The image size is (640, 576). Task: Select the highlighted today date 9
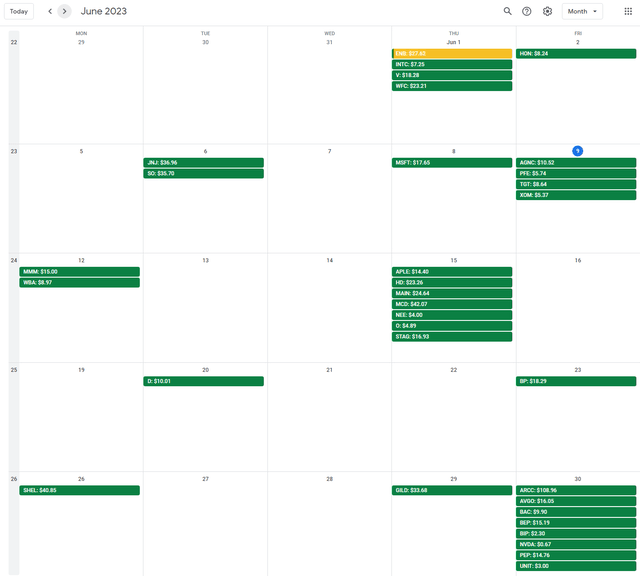pyautogui.click(x=577, y=151)
